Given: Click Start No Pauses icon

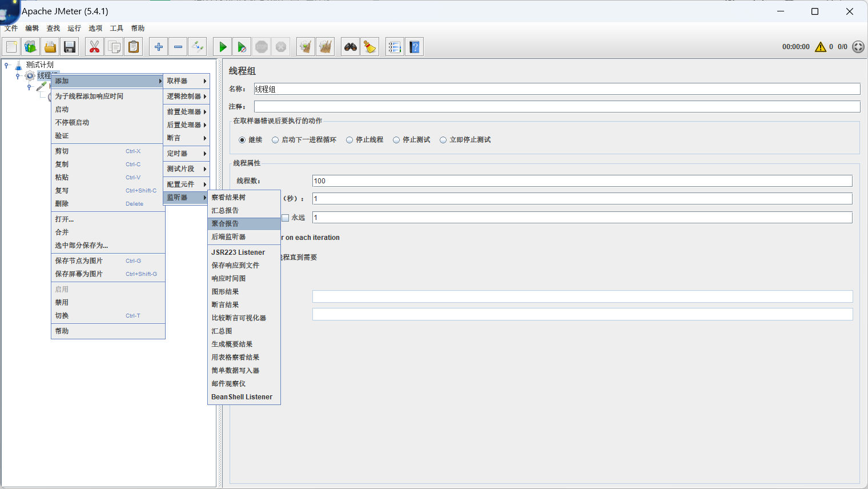Looking at the screenshot, I should (242, 47).
